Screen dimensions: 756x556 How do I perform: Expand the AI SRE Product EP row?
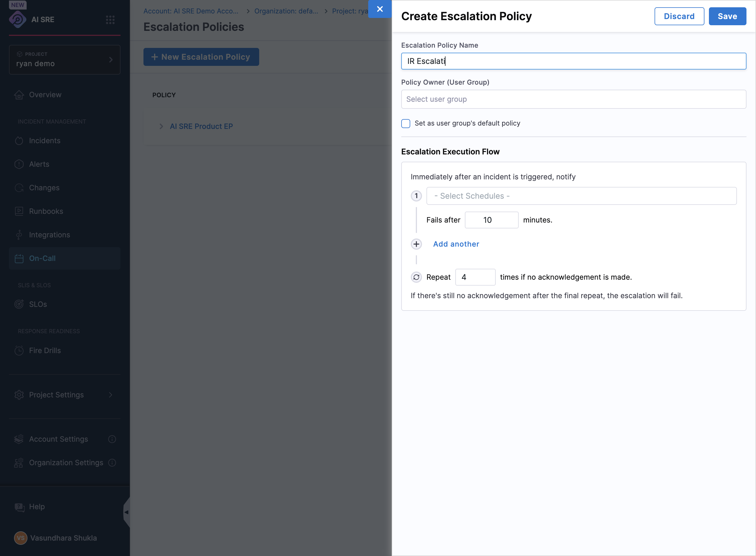pos(161,127)
